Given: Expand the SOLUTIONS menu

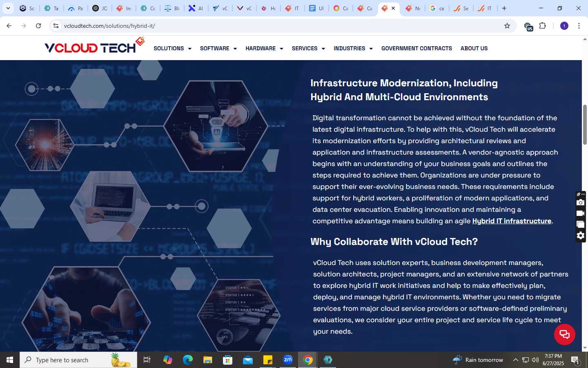Looking at the screenshot, I should 172,48.
